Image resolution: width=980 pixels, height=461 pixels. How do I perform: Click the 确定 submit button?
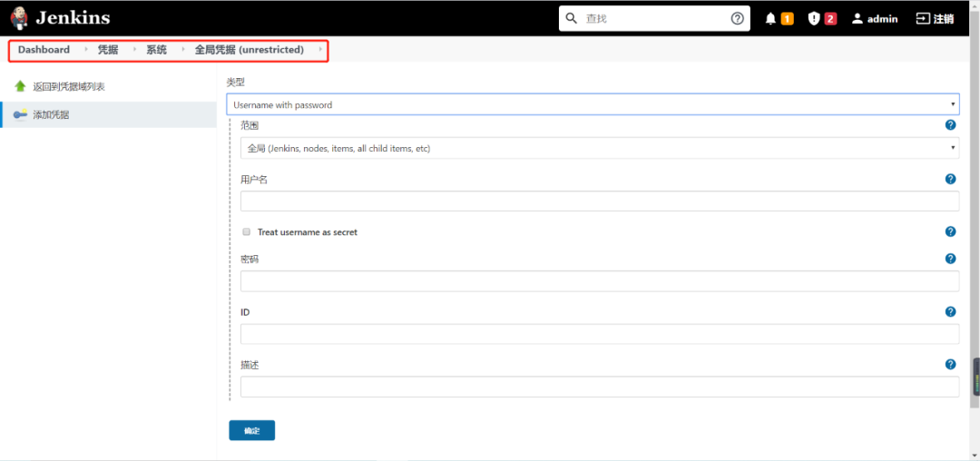tap(252, 430)
